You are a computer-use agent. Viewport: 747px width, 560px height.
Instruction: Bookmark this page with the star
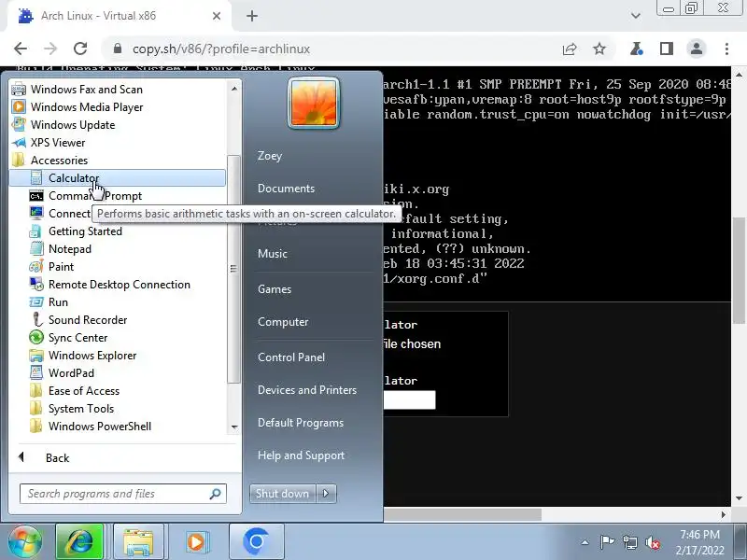[599, 49]
